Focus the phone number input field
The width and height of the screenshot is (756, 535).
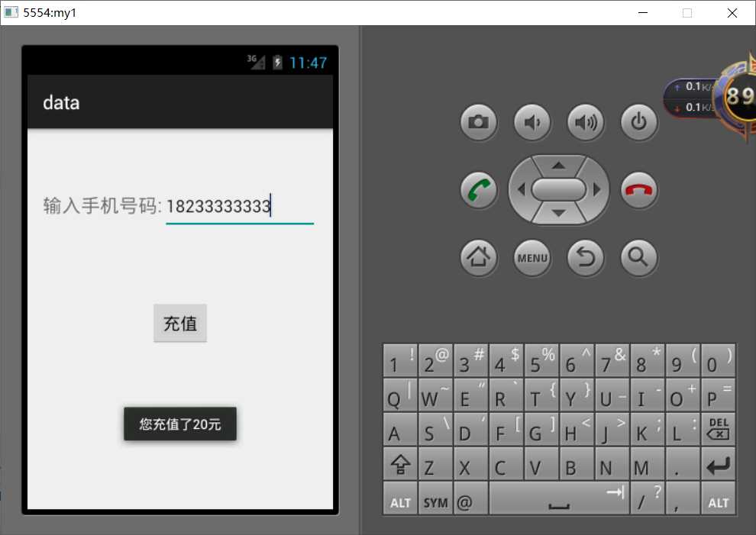tap(240, 208)
